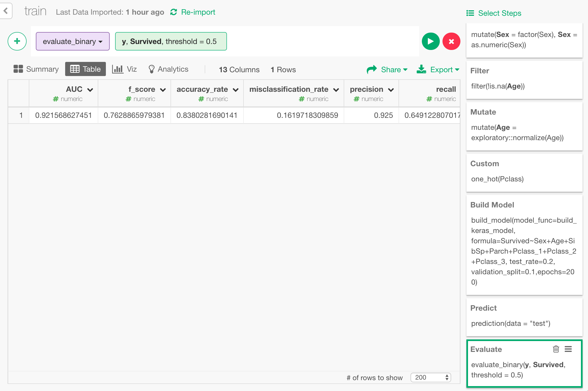Click the green Run play button
This screenshot has height=391, width=588.
(431, 41)
